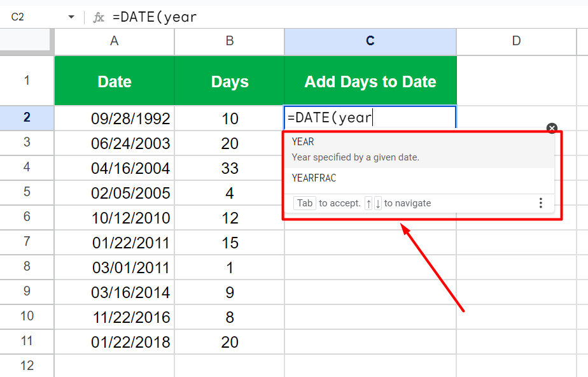Click the active cell C2 formula editor
Image resolution: width=588 pixels, height=377 pixels.
tap(370, 118)
